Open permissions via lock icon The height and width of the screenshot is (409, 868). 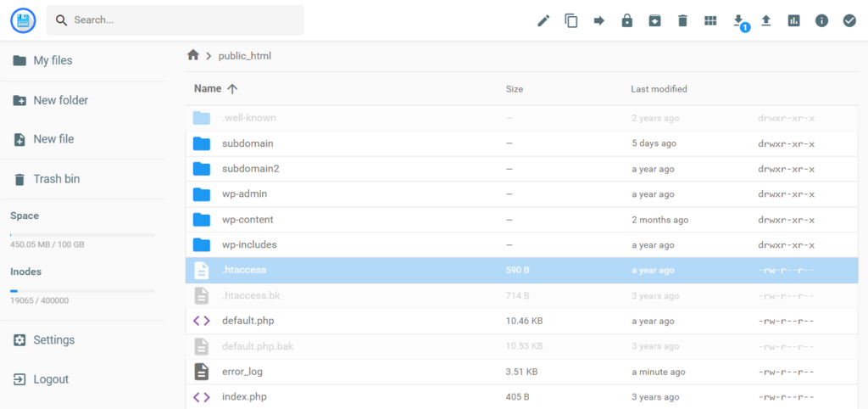pos(626,21)
